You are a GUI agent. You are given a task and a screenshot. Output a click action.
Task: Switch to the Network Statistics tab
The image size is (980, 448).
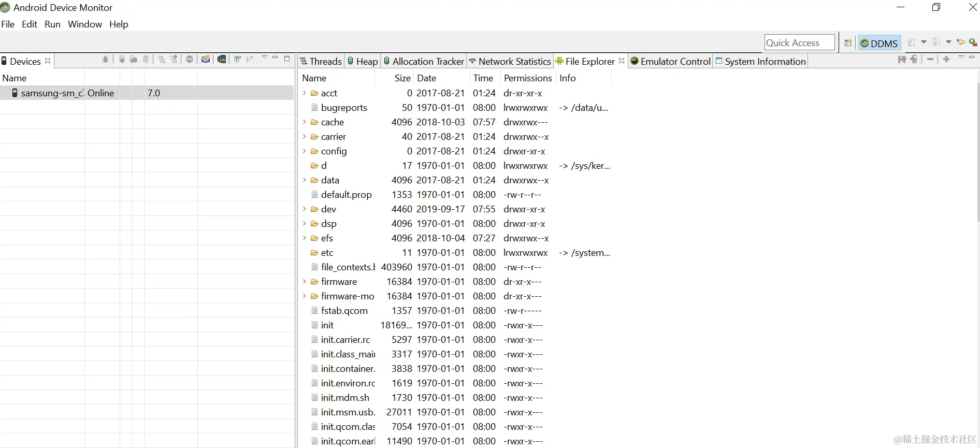(510, 61)
